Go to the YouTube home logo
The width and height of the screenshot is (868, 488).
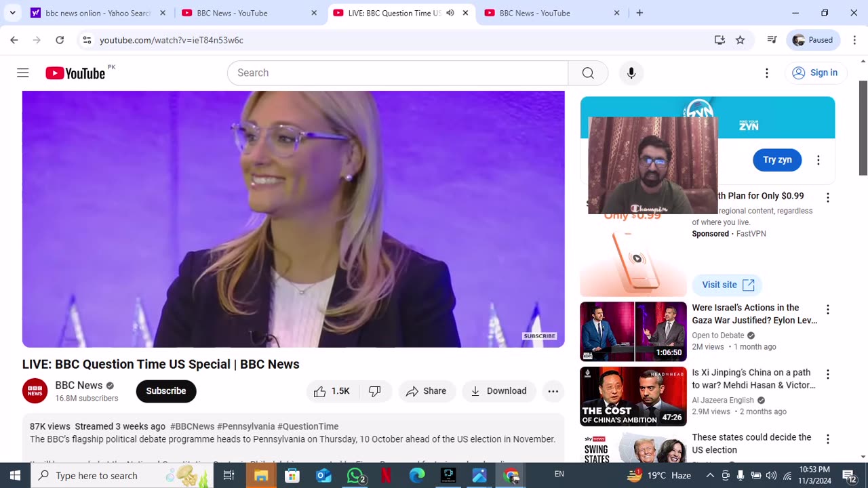click(x=75, y=73)
